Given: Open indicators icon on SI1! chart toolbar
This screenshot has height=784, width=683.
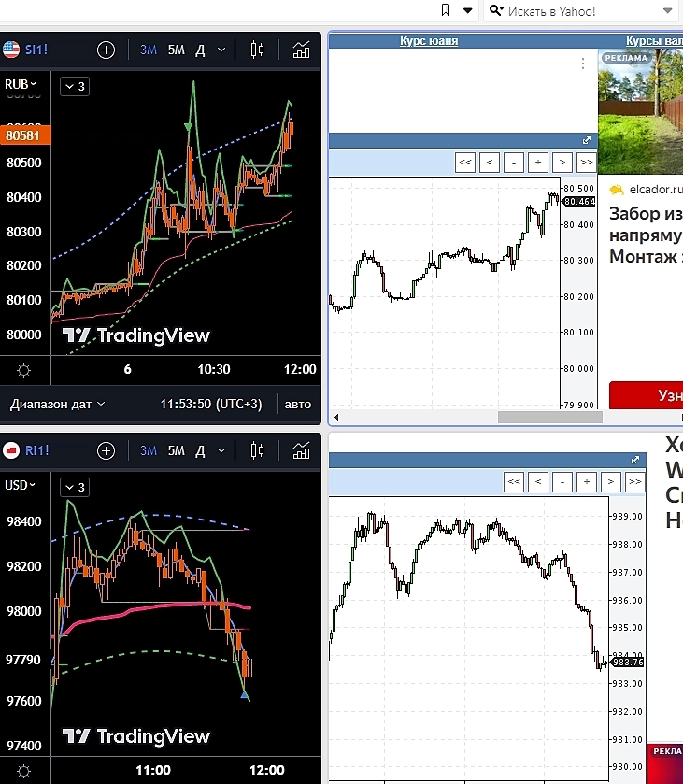Looking at the screenshot, I should (x=301, y=50).
